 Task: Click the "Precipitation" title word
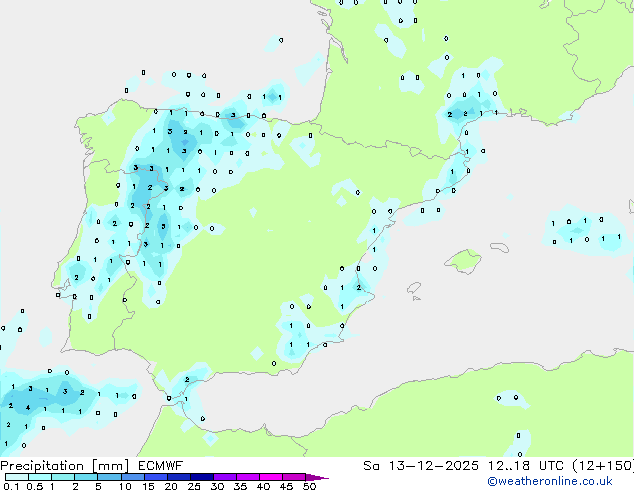click(x=42, y=466)
